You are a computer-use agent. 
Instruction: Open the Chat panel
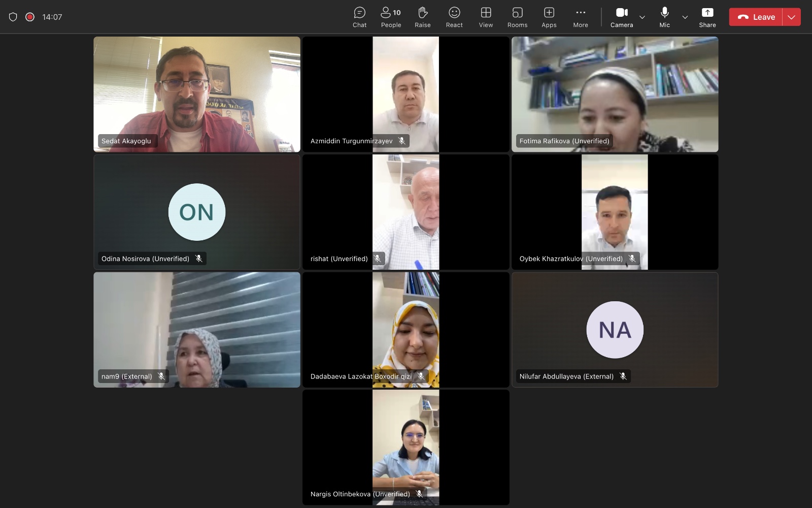coord(359,17)
